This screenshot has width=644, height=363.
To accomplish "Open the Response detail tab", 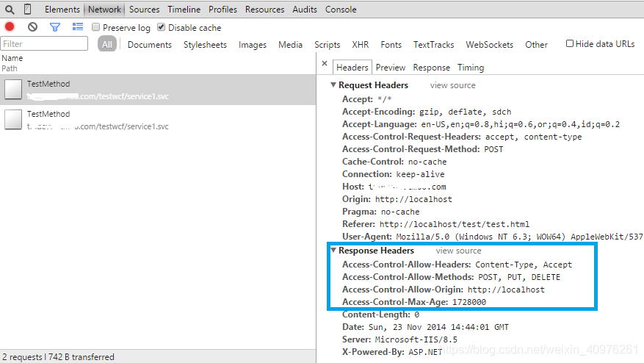I will pos(431,68).
